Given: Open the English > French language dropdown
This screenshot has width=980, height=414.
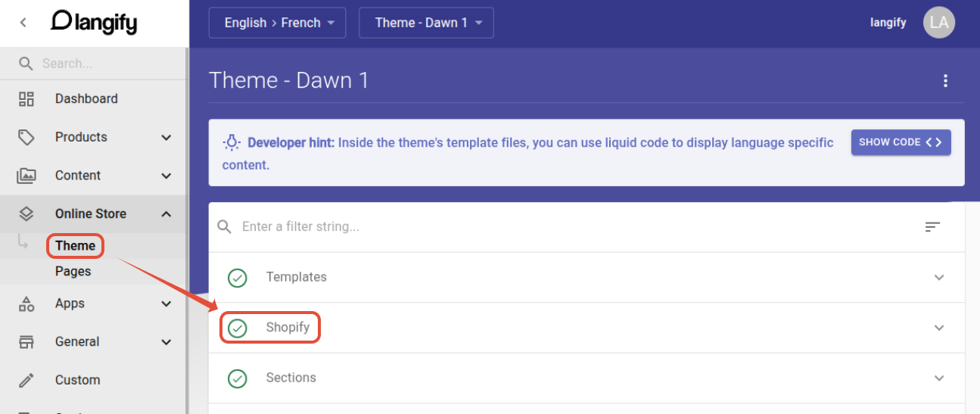Looking at the screenshot, I should [277, 23].
